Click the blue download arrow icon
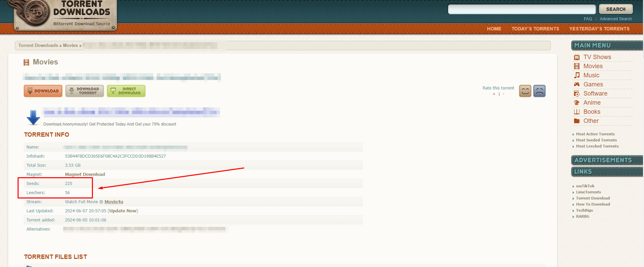The image size is (644, 267). (33, 117)
